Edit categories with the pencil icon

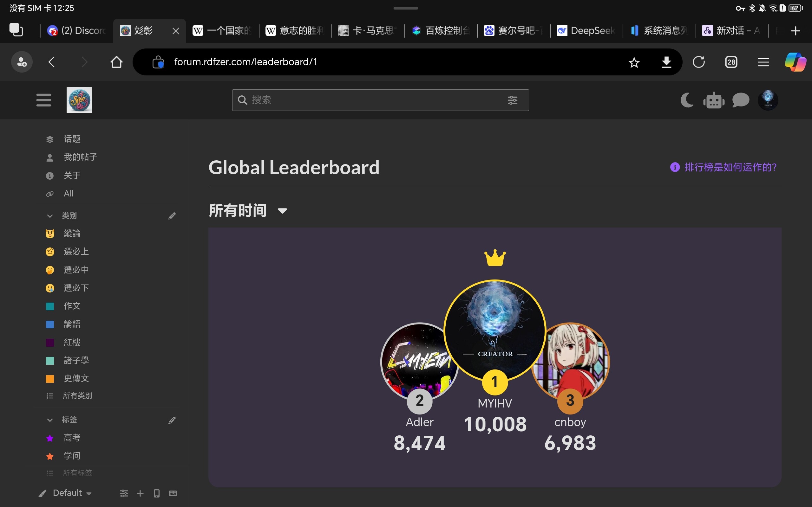pos(172,215)
